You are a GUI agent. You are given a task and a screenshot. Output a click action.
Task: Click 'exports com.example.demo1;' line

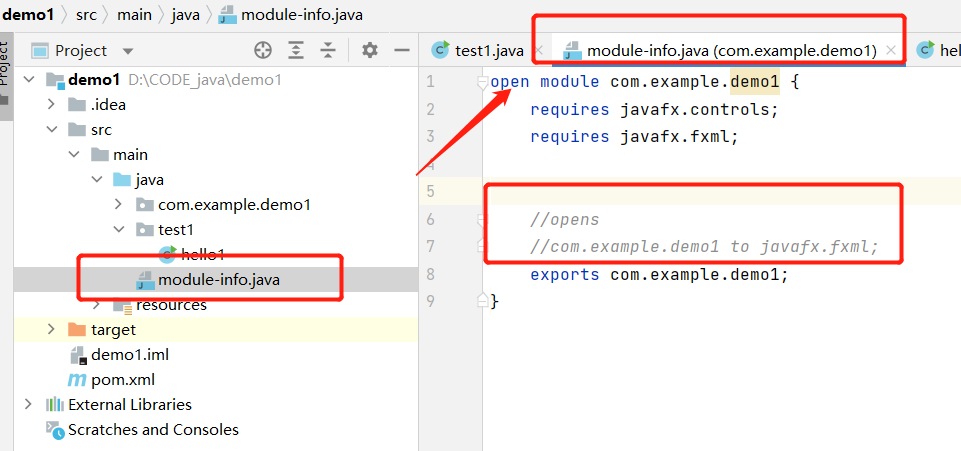[x=659, y=275]
